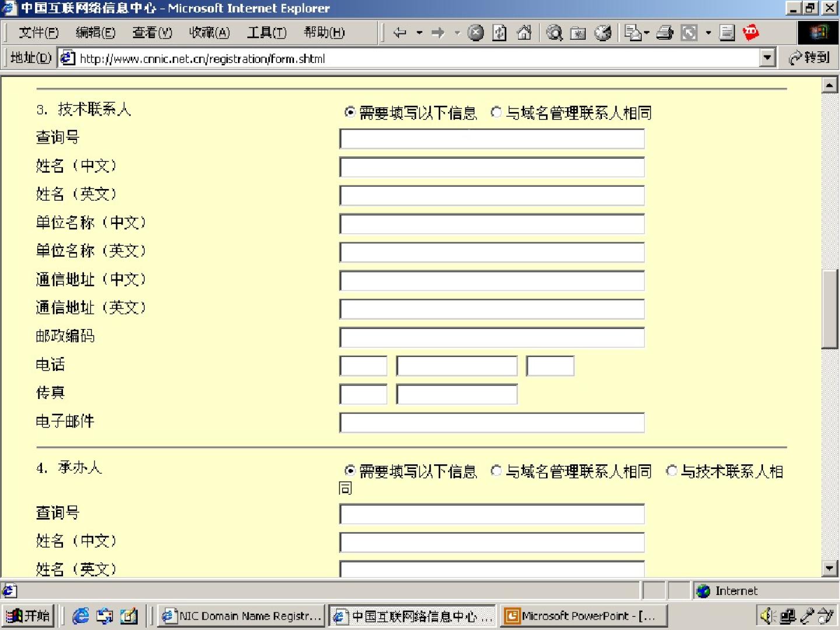Switch to Microsoft PowerPoint taskbar button

pos(583,616)
